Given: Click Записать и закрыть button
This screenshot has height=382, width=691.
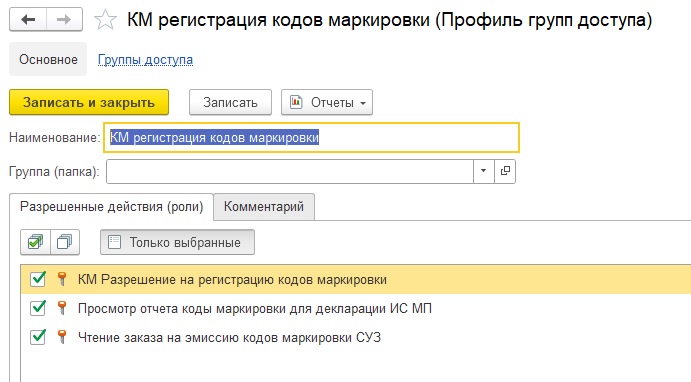Looking at the screenshot, I should [x=89, y=102].
